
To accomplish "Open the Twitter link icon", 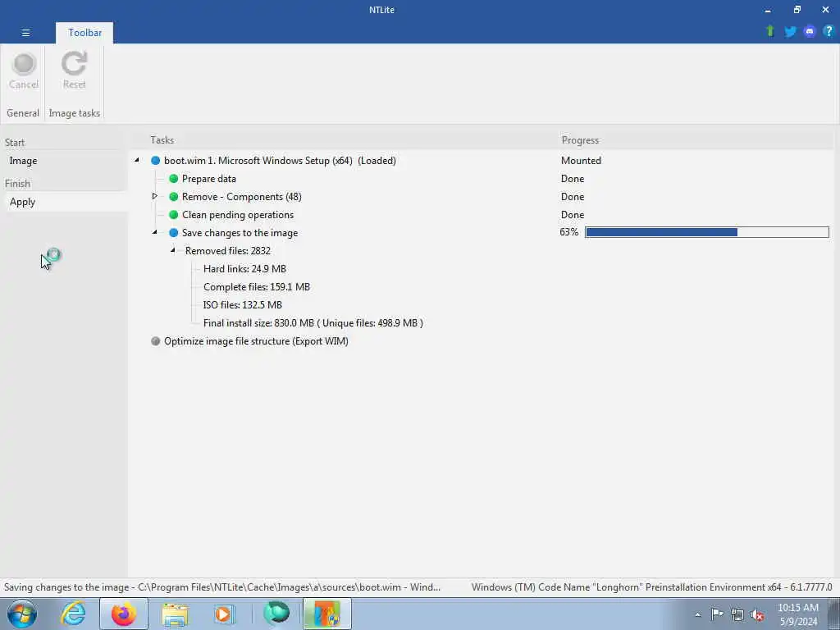I will [790, 32].
